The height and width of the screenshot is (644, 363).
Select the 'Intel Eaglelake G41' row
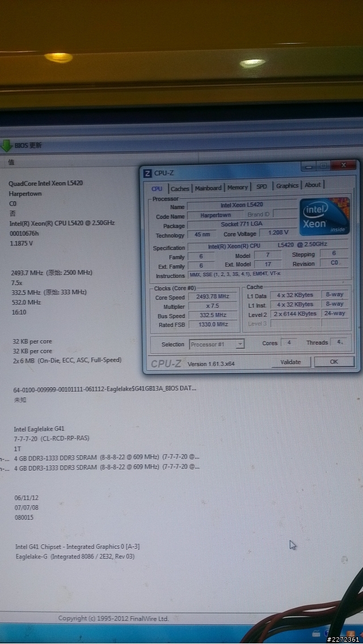(39, 429)
